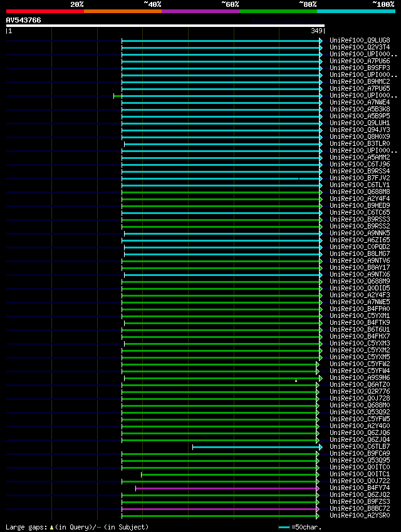The image size is (401, 532).
Task: Select the AV543766 query name label
Action: pyautogui.click(x=23, y=20)
